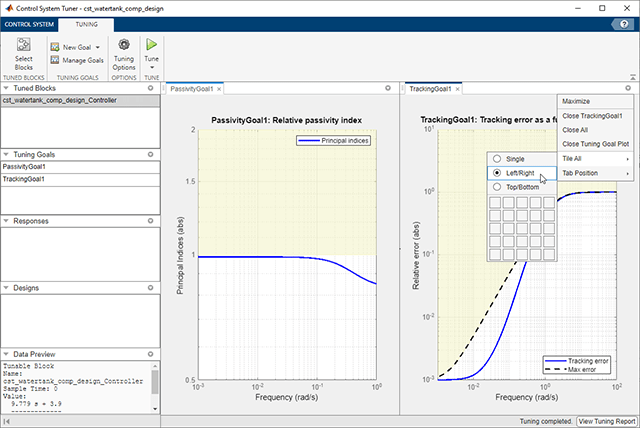Select the Left/Right tiling option
Screen dimensions: 640x428
[497, 173]
